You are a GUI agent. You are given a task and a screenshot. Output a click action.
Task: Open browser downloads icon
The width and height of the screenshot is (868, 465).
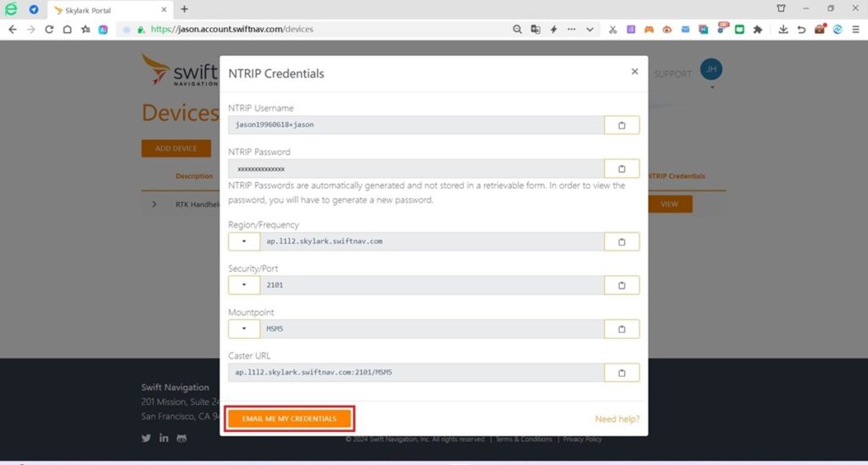coord(782,30)
